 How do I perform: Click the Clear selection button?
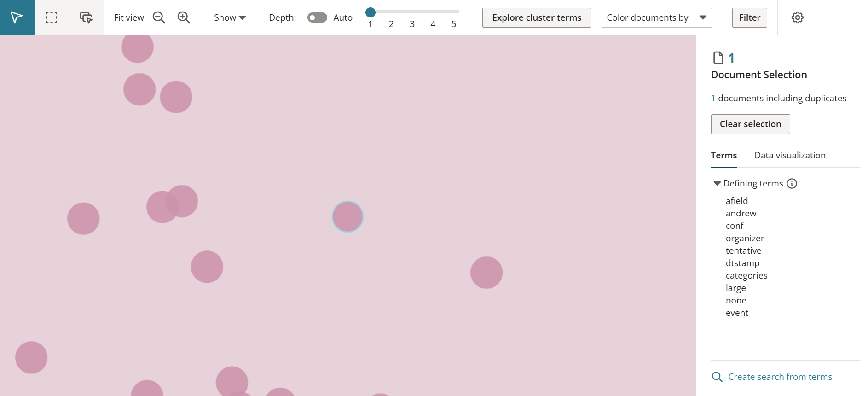[x=751, y=124]
